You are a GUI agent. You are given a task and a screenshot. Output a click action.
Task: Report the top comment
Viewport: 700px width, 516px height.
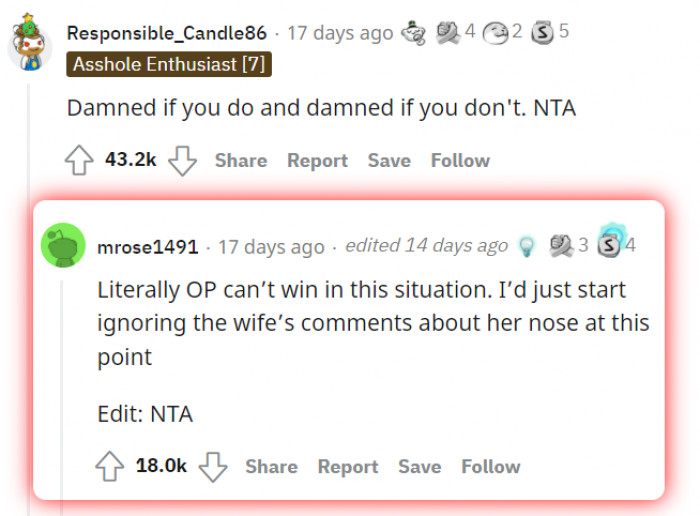click(x=317, y=160)
